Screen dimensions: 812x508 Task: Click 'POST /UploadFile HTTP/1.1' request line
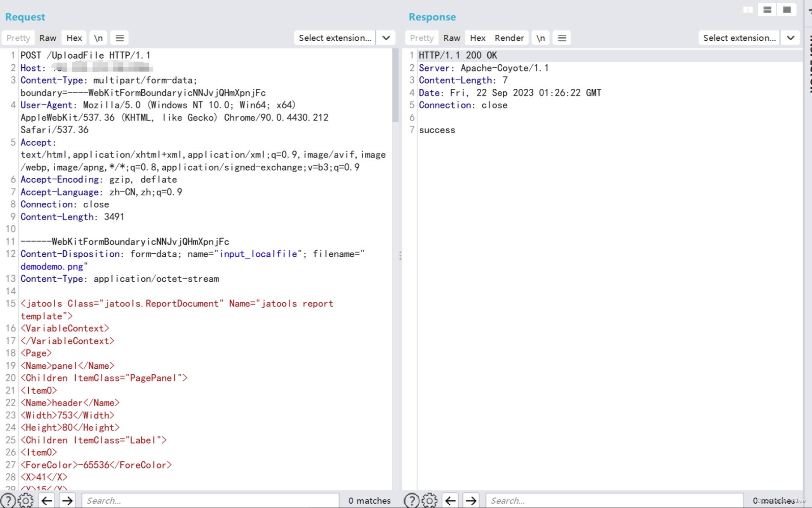[x=85, y=55]
